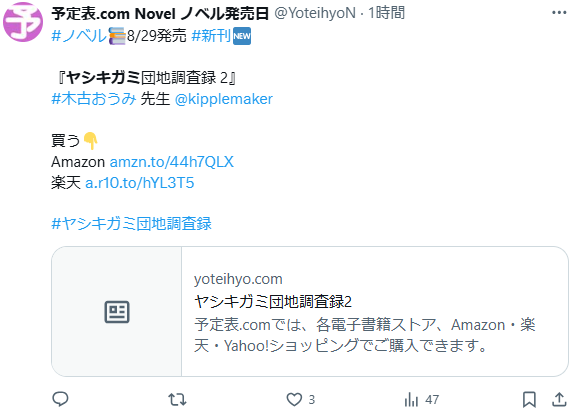
Task: Open the #木古おうみ hashtag
Action: (94, 99)
